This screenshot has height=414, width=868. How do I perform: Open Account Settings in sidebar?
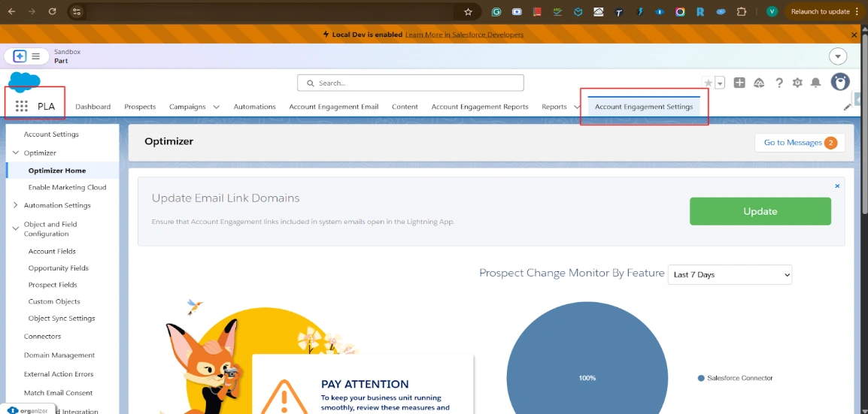tap(51, 134)
